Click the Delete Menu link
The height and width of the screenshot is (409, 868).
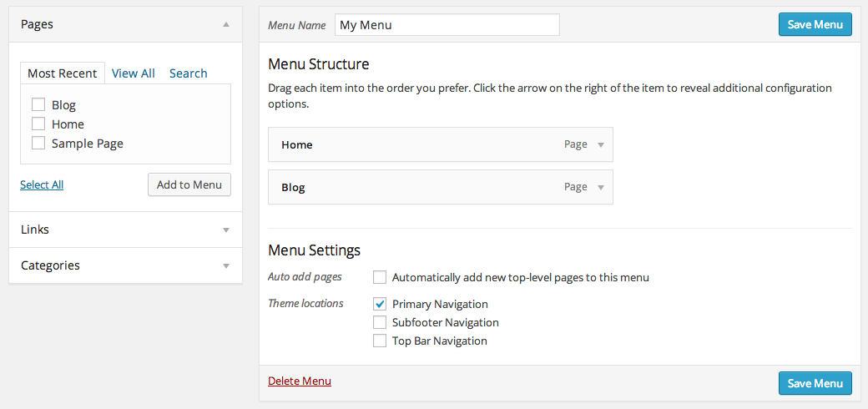click(x=300, y=381)
